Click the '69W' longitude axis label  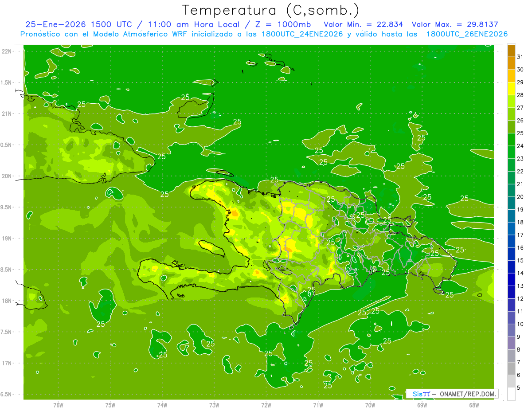pyautogui.click(x=422, y=405)
